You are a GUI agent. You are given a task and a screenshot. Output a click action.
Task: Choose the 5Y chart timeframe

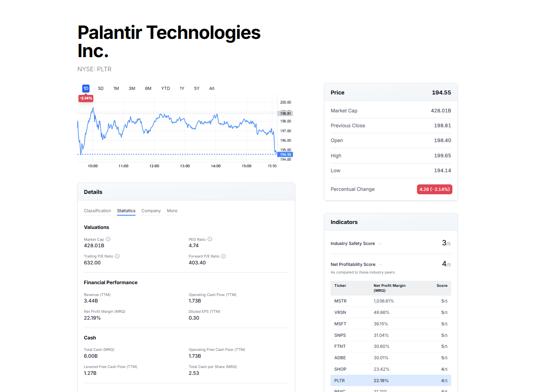click(197, 89)
